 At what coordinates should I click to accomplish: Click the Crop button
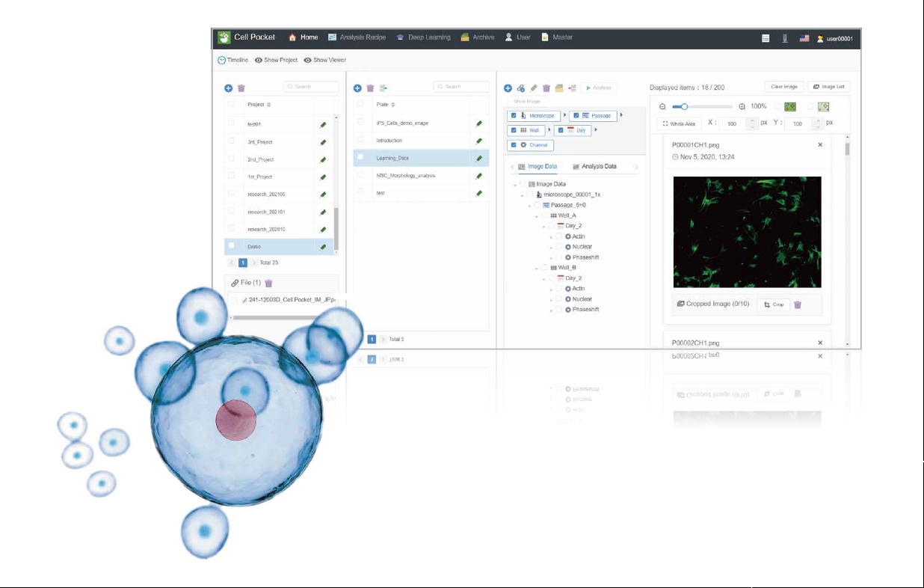[x=773, y=305]
